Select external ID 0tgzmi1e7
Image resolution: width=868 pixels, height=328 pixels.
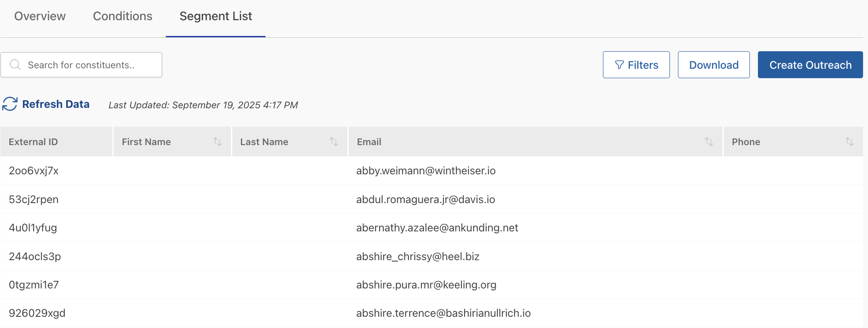[x=34, y=285]
